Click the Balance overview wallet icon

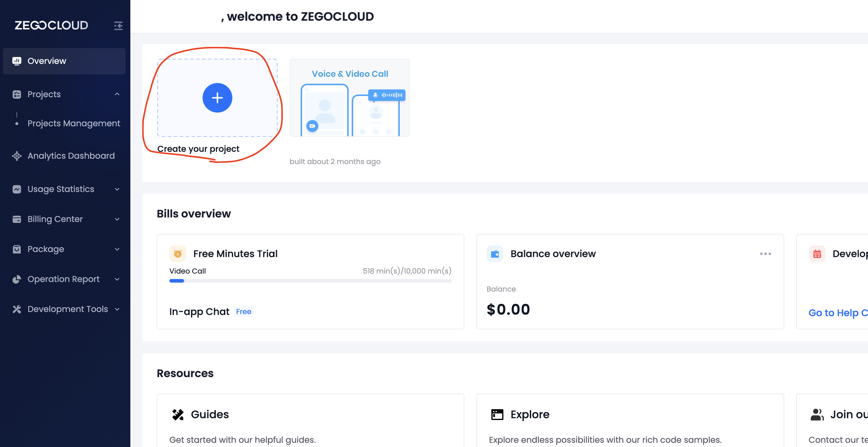click(495, 254)
